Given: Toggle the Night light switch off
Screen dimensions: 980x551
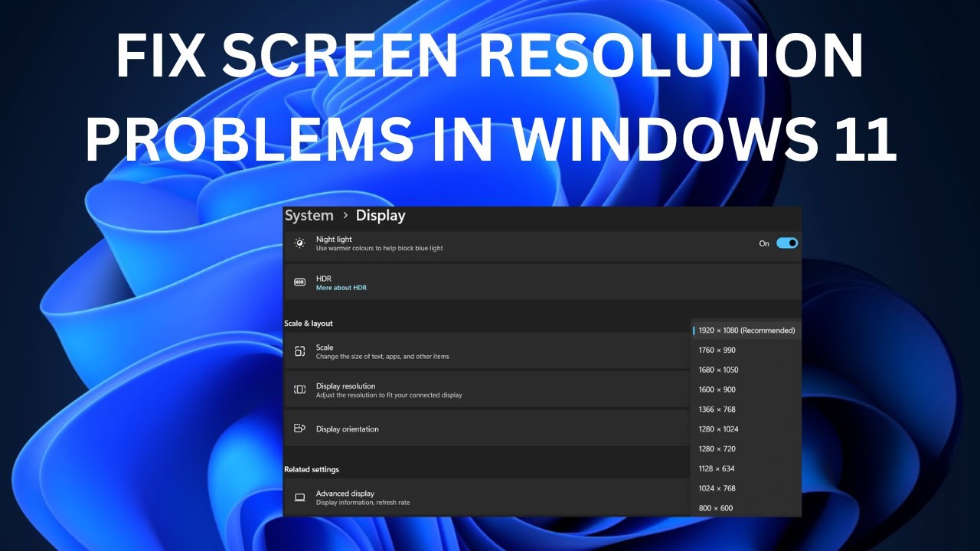Looking at the screenshot, I should 787,243.
